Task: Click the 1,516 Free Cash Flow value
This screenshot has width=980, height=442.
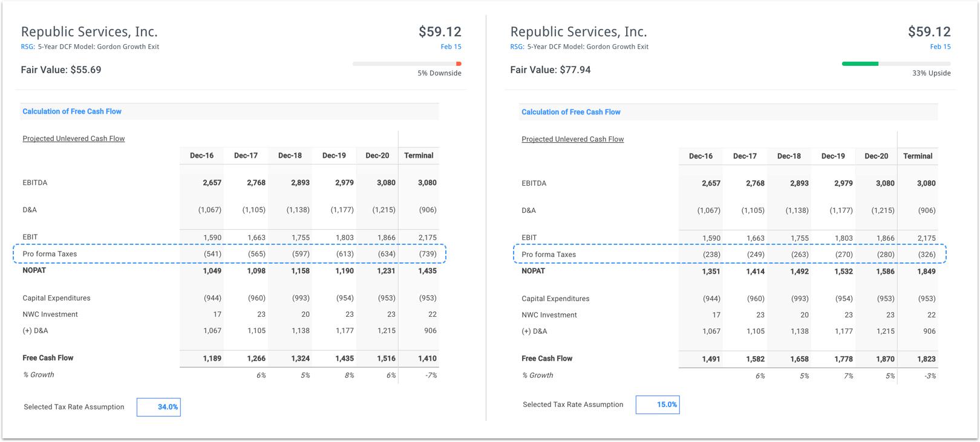Action: click(x=387, y=359)
